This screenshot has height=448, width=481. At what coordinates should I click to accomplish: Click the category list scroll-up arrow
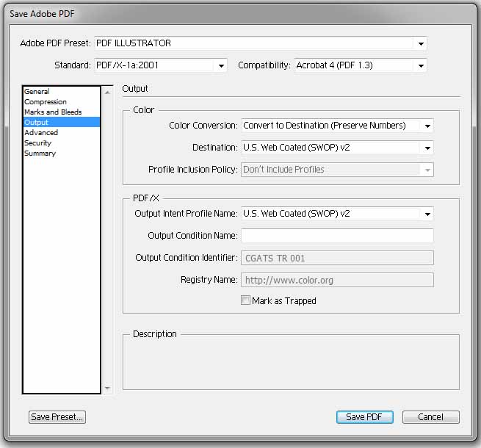107,92
